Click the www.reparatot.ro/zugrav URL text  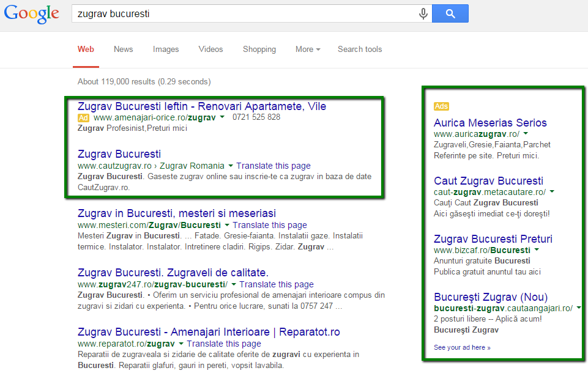tap(127, 344)
